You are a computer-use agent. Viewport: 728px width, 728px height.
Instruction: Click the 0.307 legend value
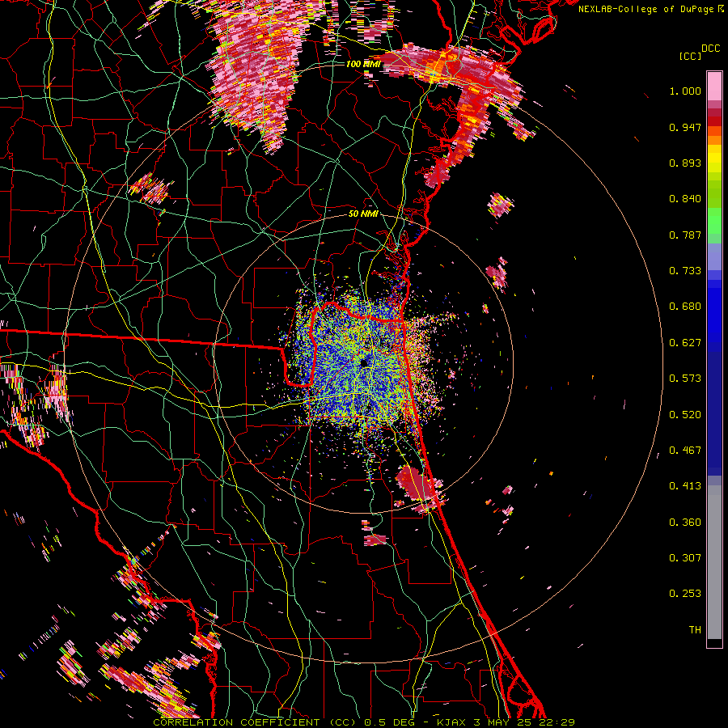(685, 558)
